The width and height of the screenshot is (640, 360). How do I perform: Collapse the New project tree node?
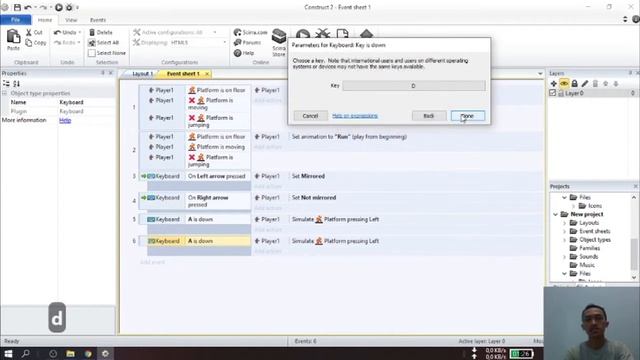tap(556, 214)
